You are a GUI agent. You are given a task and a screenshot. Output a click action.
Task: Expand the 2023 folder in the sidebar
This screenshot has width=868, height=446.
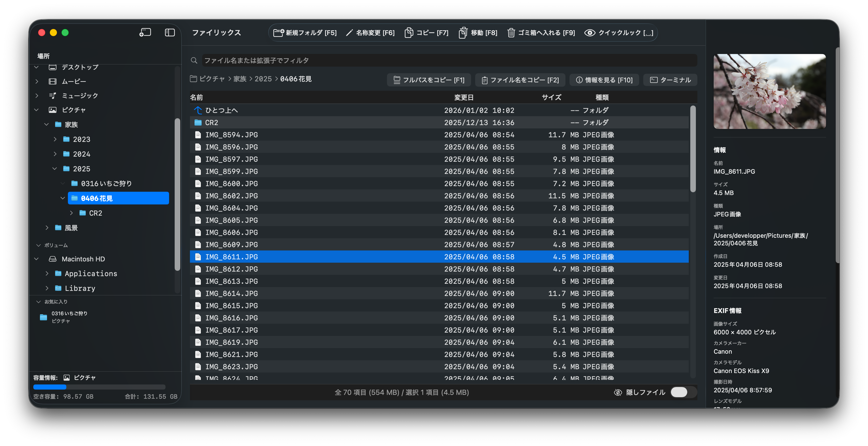(x=55, y=139)
